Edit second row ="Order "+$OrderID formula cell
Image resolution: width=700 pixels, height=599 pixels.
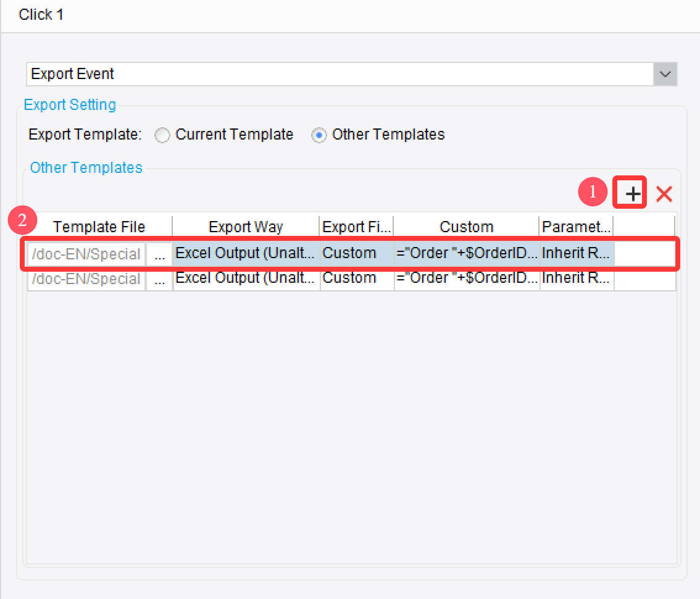pos(467,278)
